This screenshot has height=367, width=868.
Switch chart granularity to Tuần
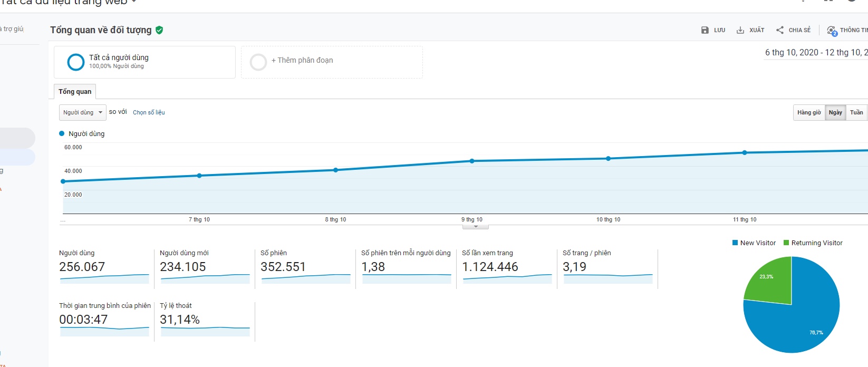[856, 112]
